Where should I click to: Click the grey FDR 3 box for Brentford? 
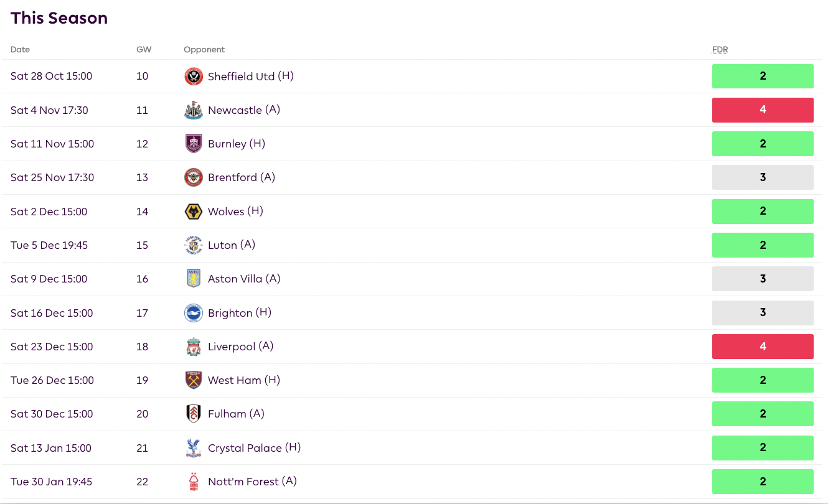763,177
